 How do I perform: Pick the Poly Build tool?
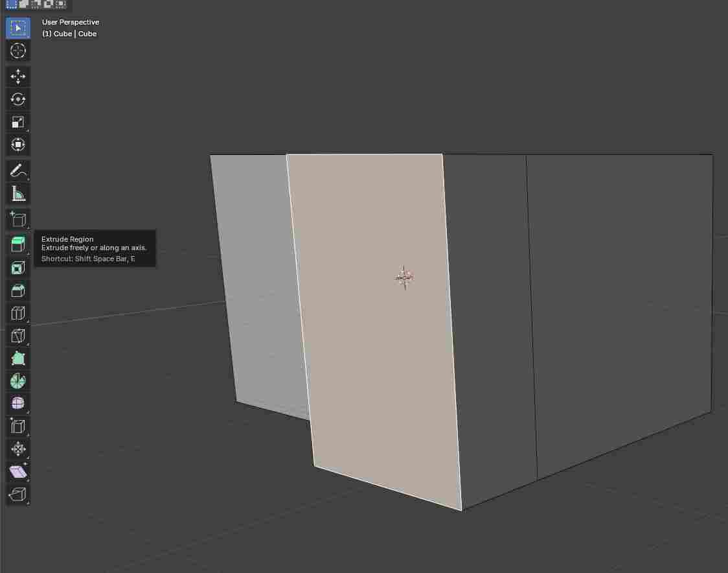[x=18, y=358]
